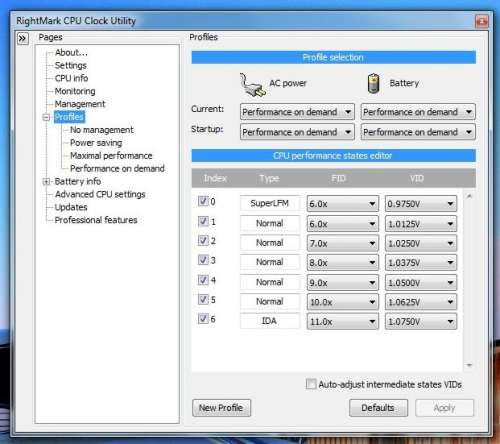Click the Index column header
500x444 pixels.
pyautogui.click(x=215, y=178)
